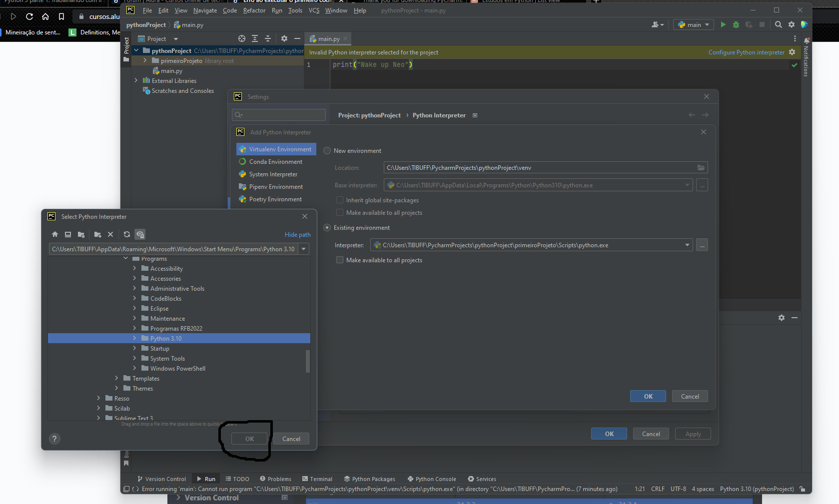The image size is (839, 504).
Task: Open Code With Me users icon
Action: pyautogui.click(x=658, y=24)
